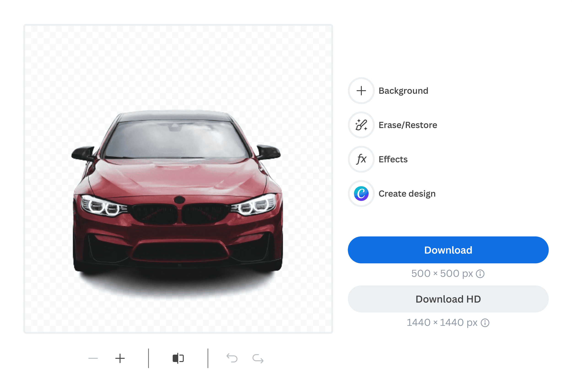Select the Erase/Restore menu entry
This screenshot has width=572, height=392.
pos(407,125)
